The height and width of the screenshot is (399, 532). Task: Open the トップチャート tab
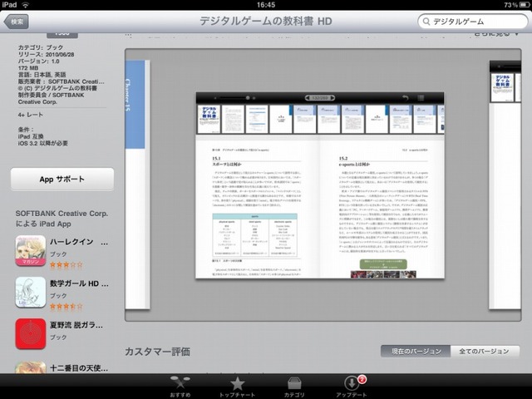click(237, 387)
